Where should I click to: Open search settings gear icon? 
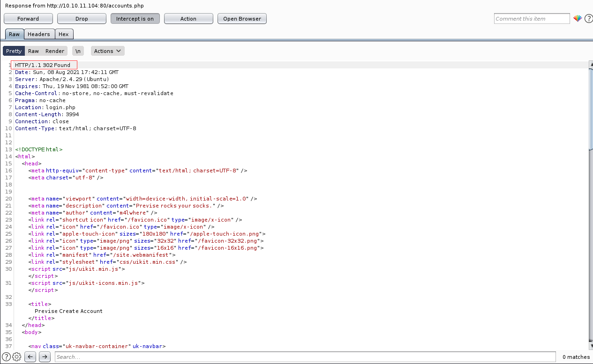(x=17, y=357)
